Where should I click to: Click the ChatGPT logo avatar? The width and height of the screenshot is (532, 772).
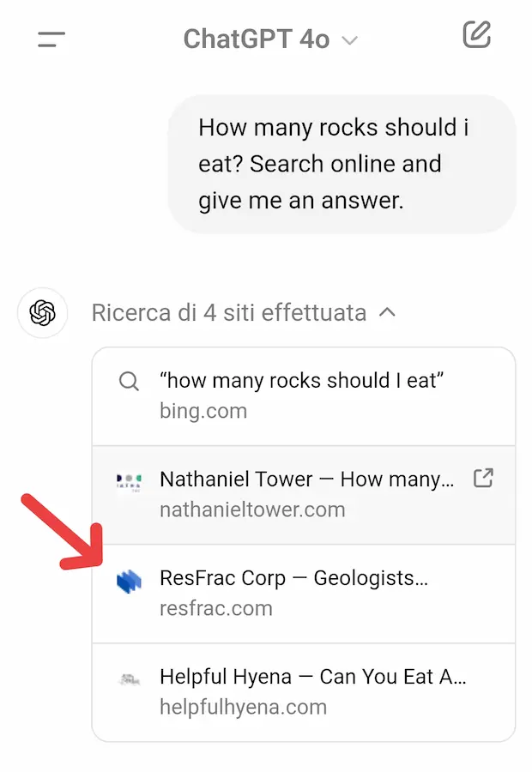[42, 313]
